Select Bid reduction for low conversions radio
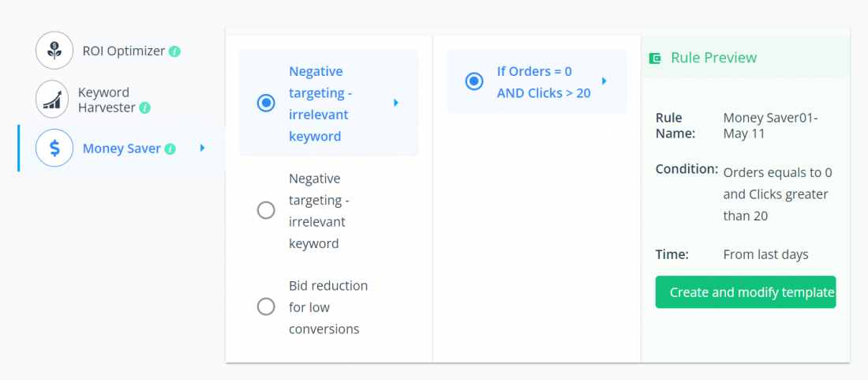The height and width of the screenshot is (380, 868). [x=266, y=307]
